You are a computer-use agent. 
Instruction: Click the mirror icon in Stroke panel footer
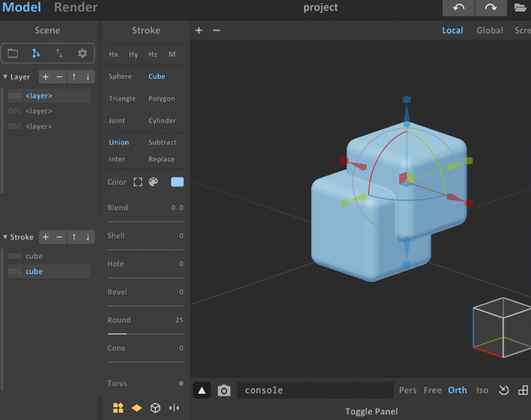coord(174,408)
